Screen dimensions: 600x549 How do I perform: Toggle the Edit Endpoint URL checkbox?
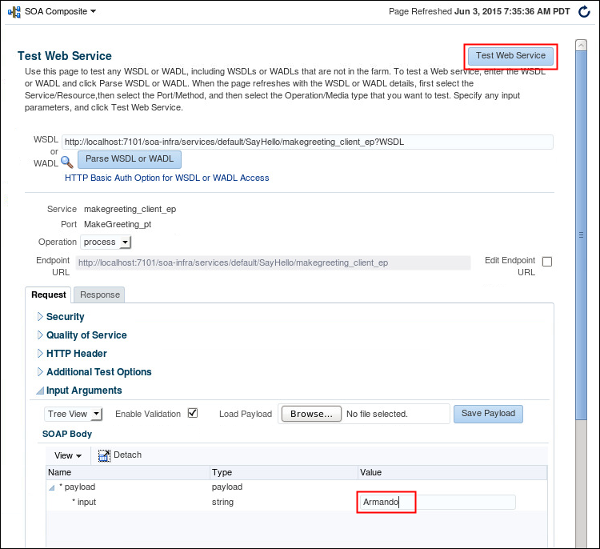tap(547, 262)
